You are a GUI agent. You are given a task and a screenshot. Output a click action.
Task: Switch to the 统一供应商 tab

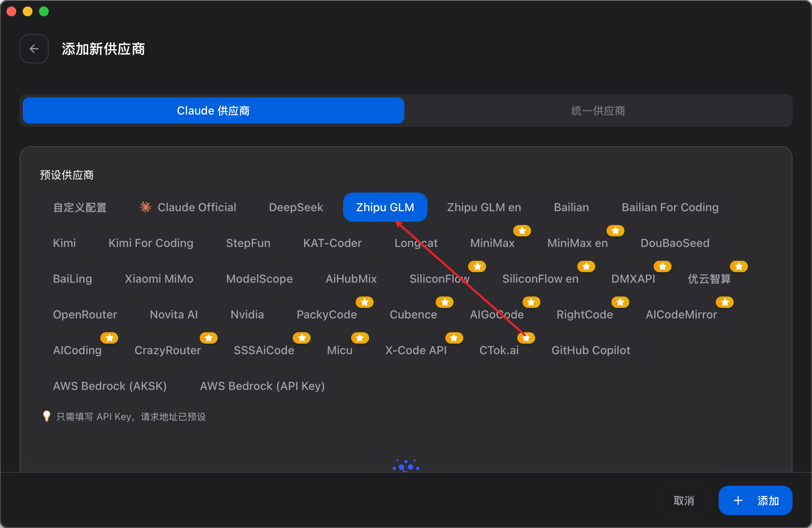(598, 110)
